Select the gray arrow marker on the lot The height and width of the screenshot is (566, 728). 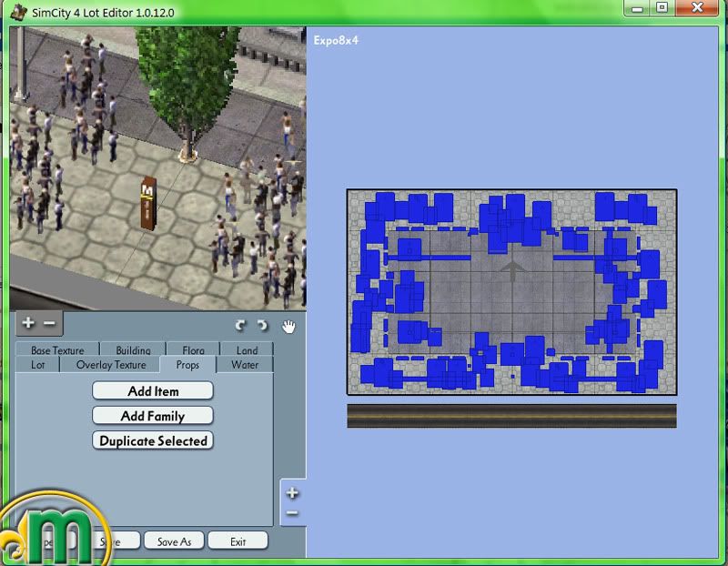coord(512,271)
